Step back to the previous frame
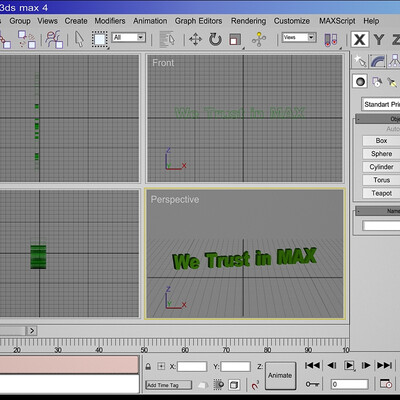Screen dimensions: 400x400 point(332,365)
